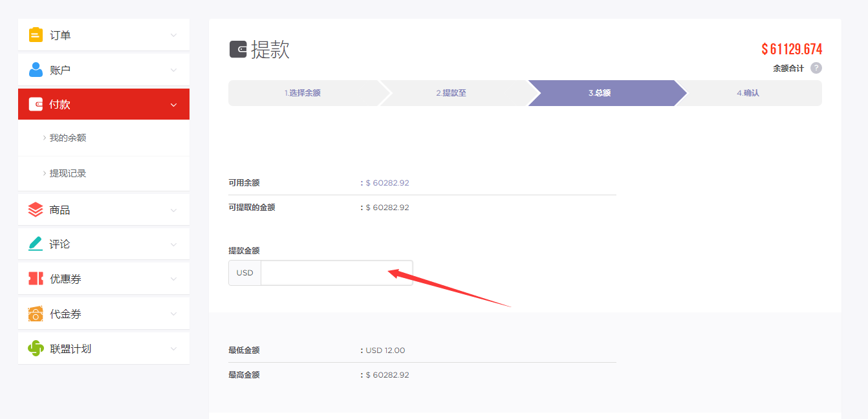Expand the 评论 menu chevron
This screenshot has width=868, height=419.
click(x=173, y=244)
